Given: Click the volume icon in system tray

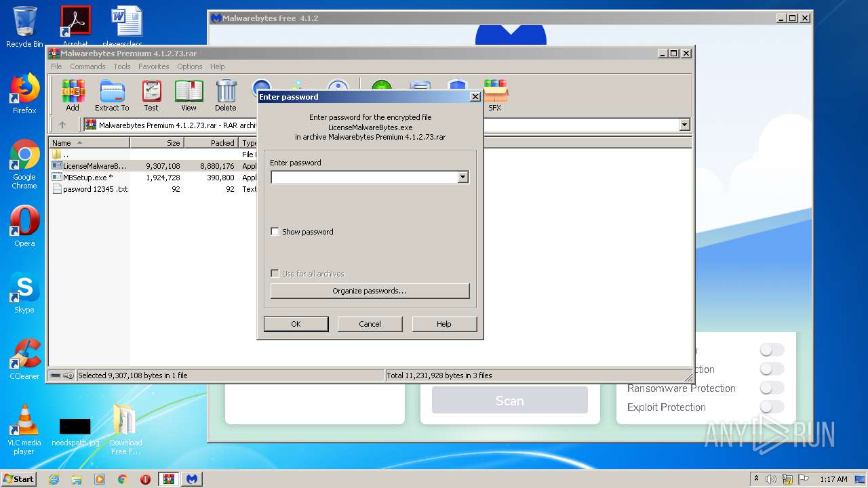Looking at the screenshot, I should pos(770,479).
